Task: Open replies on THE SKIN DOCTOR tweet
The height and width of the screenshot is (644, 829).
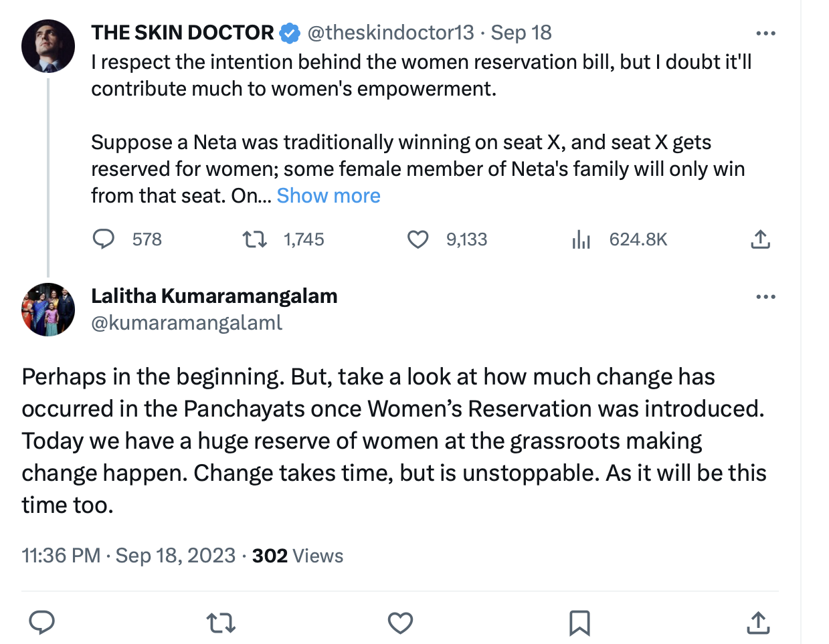Action: 104,239
